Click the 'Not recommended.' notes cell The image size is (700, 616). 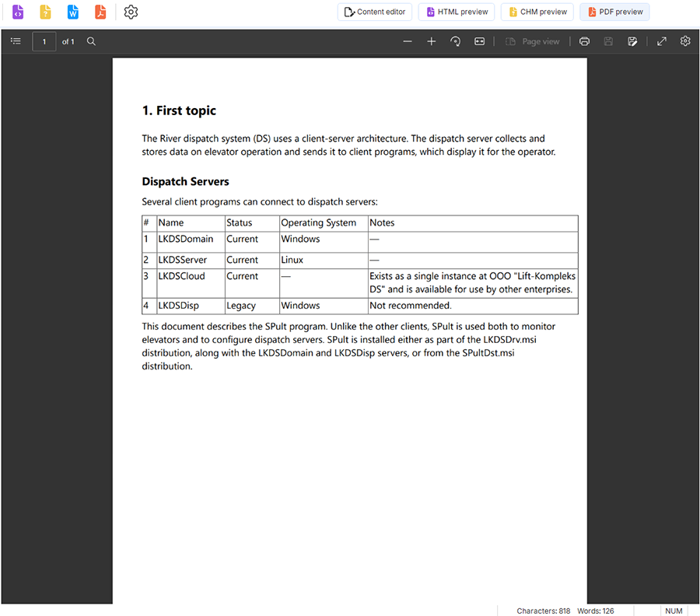click(x=473, y=306)
